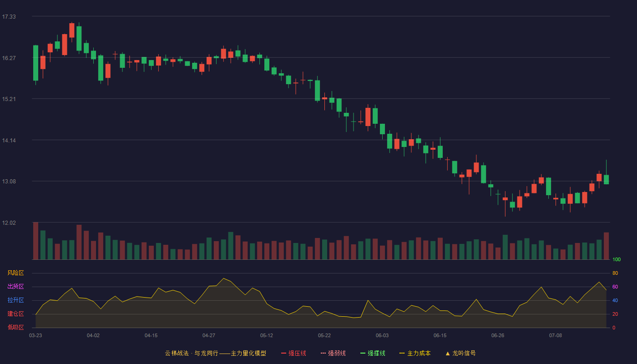
Task: Click the pink dotted icon beside 强弱线
Action: pos(323,353)
